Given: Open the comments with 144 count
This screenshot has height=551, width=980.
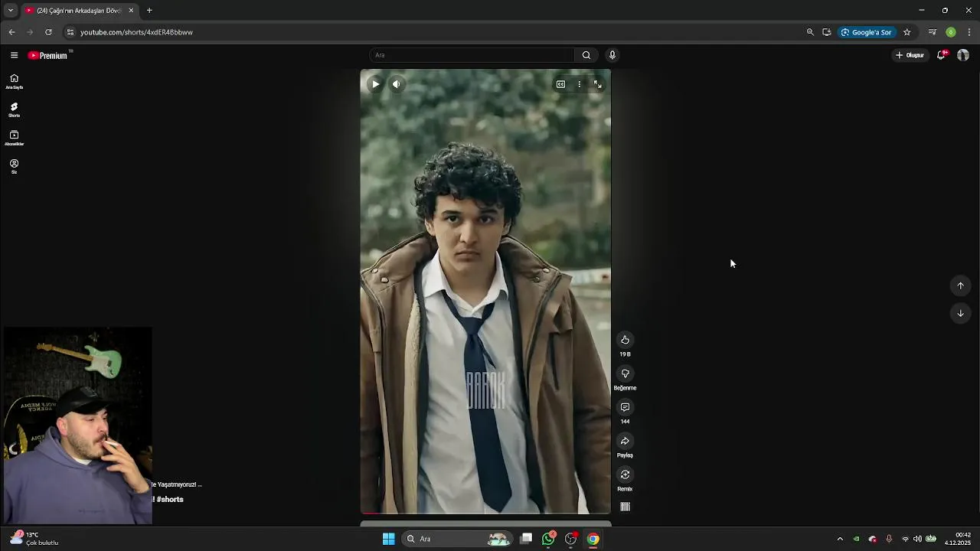Looking at the screenshot, I should click(x=625, y=407).
